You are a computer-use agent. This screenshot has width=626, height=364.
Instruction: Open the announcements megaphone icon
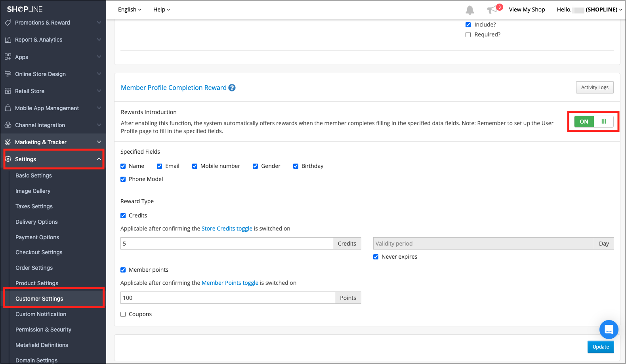(x=492, y=10)
